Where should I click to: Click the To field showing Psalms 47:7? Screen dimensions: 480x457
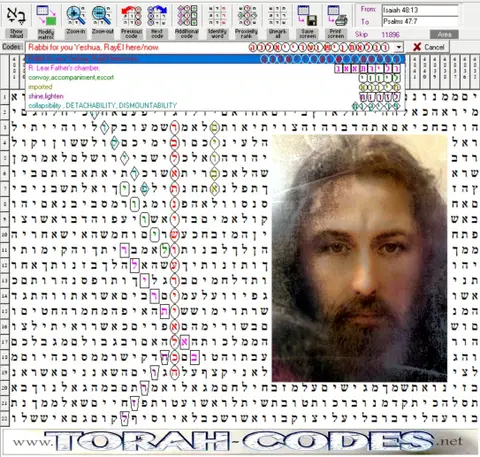420,21
